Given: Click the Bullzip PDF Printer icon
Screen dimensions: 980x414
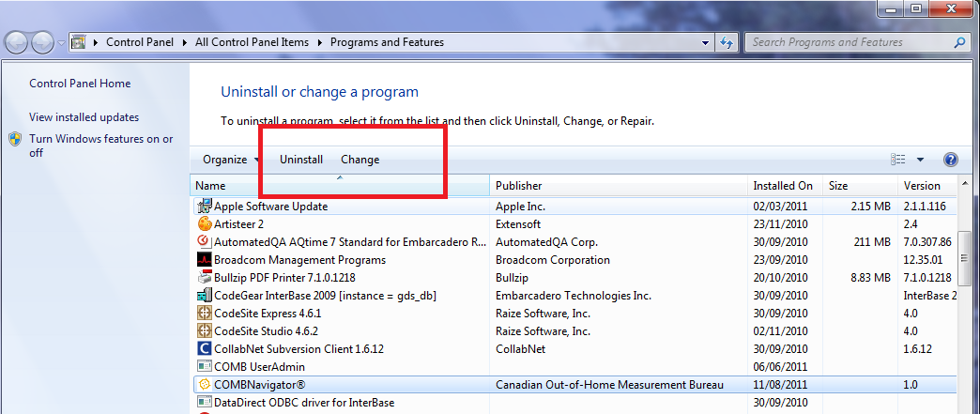Looking at the screenshot, I should tap(204, 277).
